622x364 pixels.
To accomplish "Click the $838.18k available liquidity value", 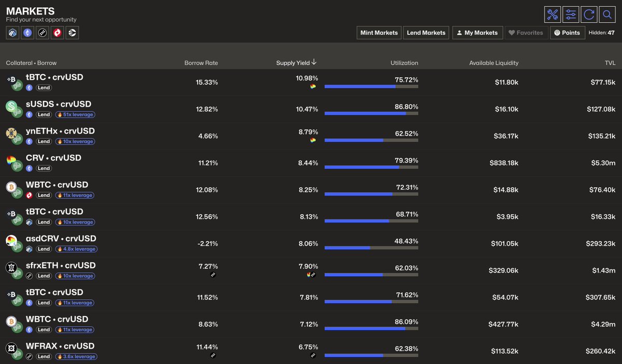I will (x=504, y=163).
